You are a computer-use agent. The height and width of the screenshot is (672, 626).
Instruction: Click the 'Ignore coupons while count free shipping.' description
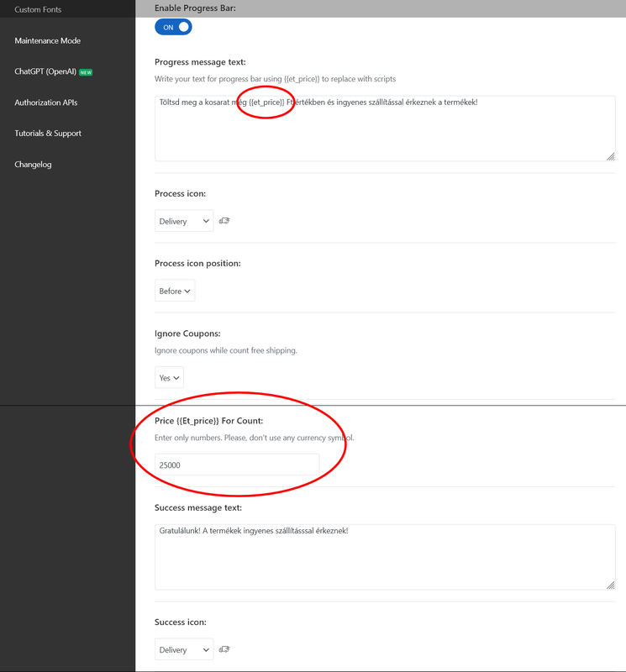(x=225, y=350)
